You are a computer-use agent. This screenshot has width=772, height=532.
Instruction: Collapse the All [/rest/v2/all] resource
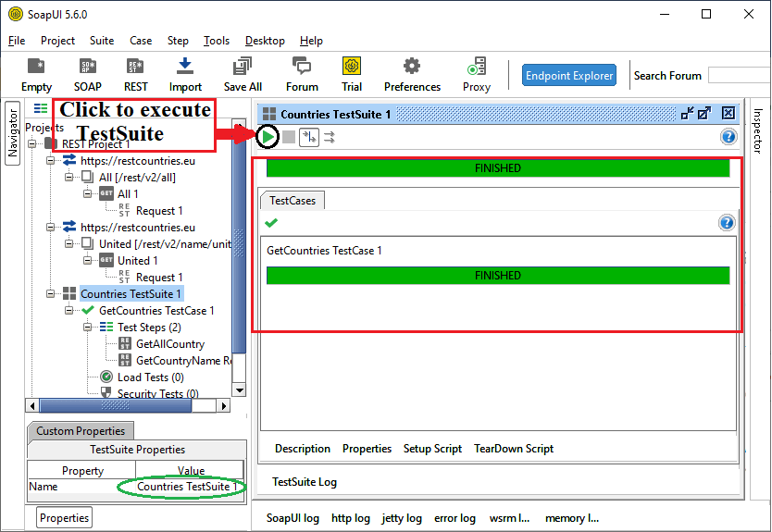(x=69, y=177)
